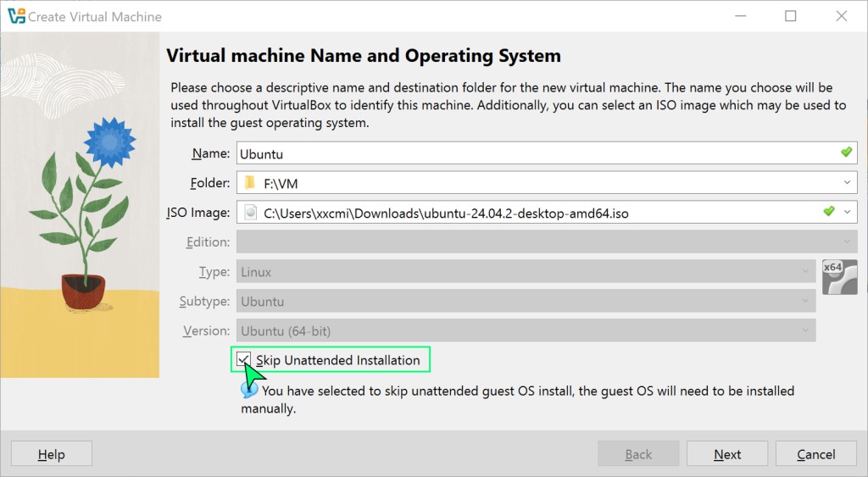Click in the Name field containing Ubuntu
This screenshot has height=477, width=868.
click(547, 153)
